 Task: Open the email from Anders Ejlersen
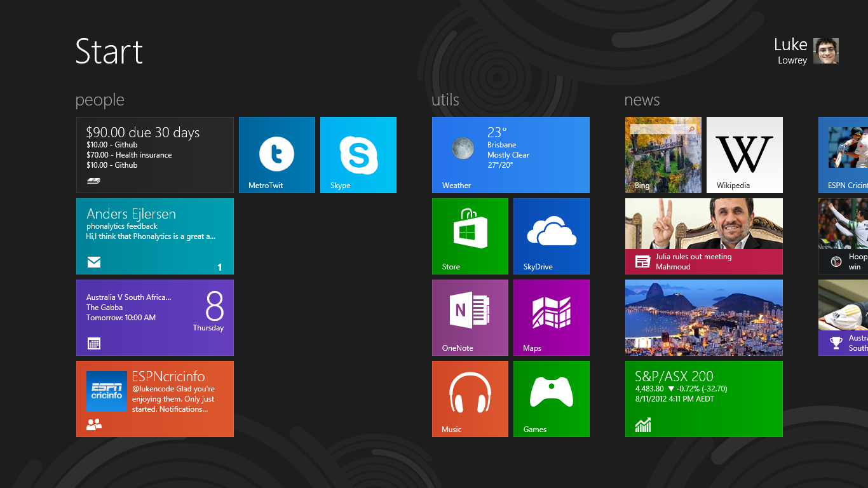click(154, 236)
